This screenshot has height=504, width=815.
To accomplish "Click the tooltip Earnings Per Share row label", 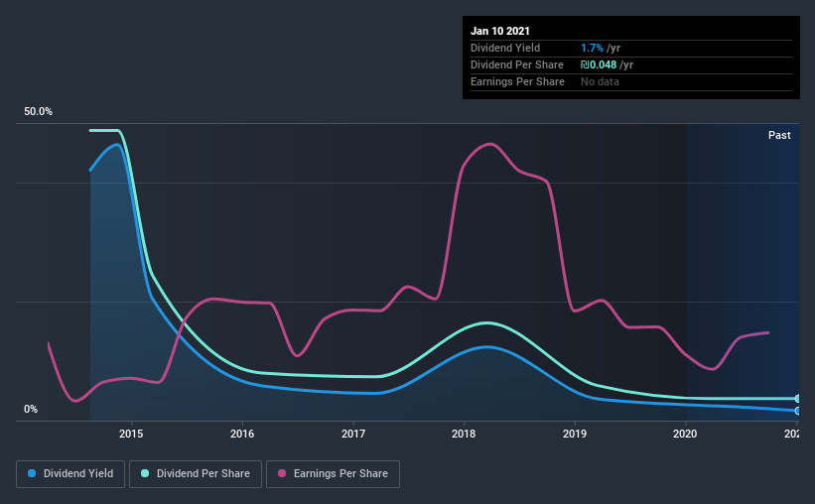I will tap(518, 81).
